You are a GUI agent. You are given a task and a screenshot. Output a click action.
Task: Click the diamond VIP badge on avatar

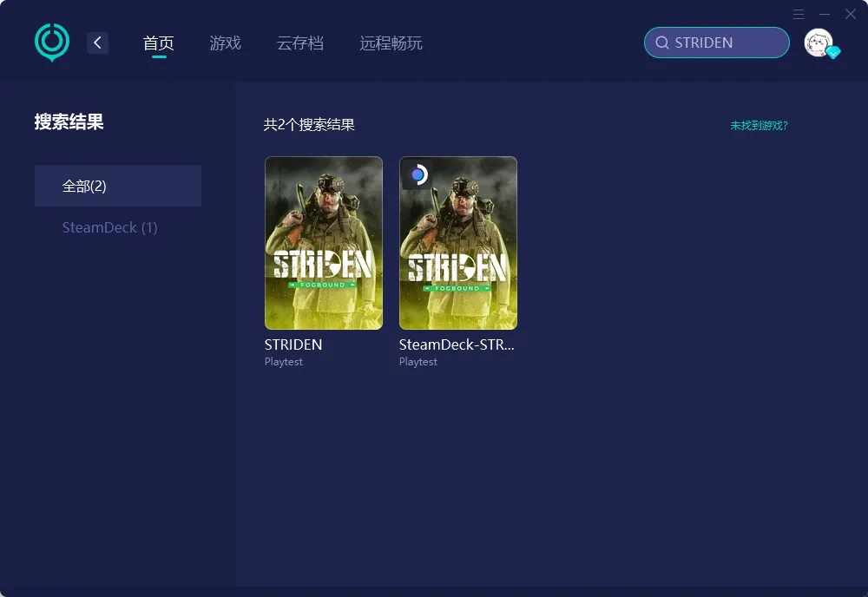click(833, 53)
